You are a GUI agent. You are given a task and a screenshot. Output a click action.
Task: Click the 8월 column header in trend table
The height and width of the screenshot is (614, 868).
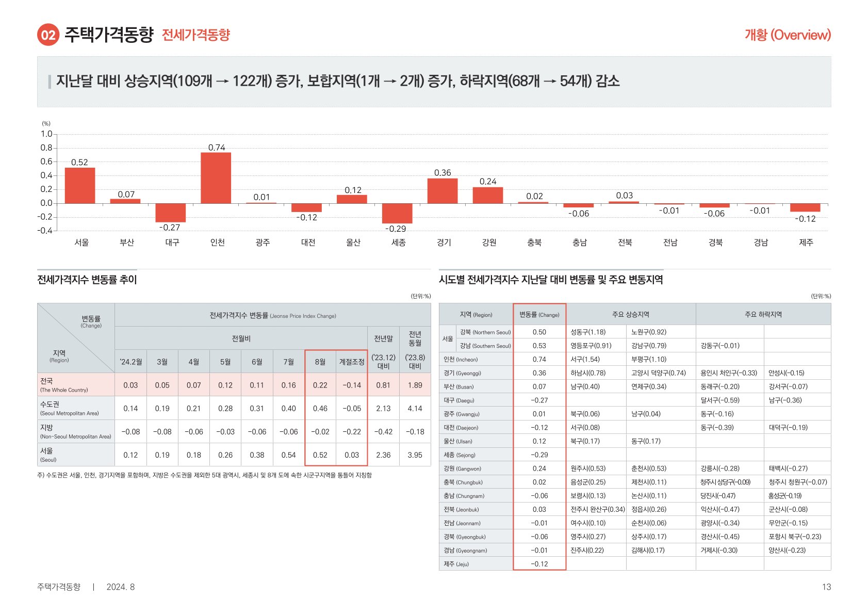(x=320, y=362)
